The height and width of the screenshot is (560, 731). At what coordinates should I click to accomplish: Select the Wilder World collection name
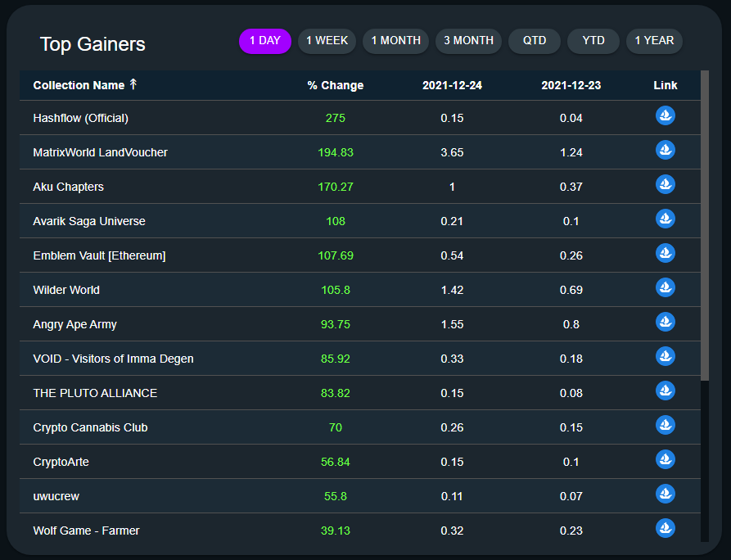[66, 290]
